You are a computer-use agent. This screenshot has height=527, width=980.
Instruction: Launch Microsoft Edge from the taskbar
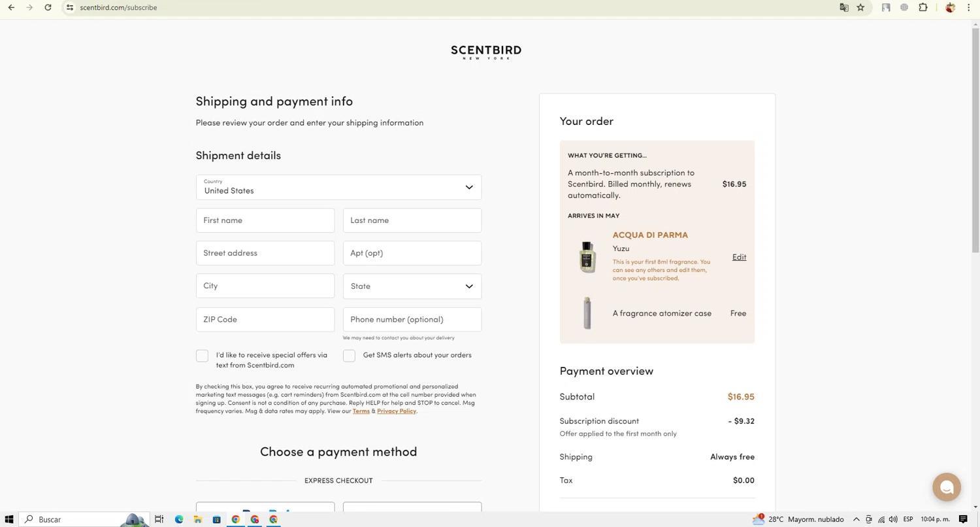click(179, 519)
